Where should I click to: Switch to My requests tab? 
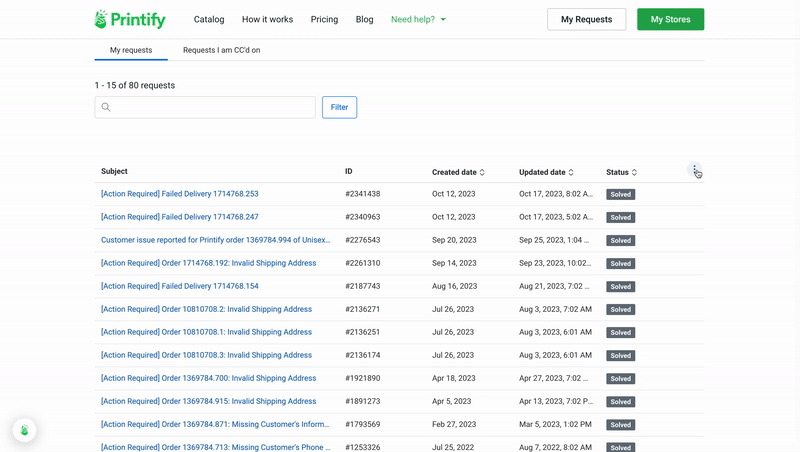[131, 50]
